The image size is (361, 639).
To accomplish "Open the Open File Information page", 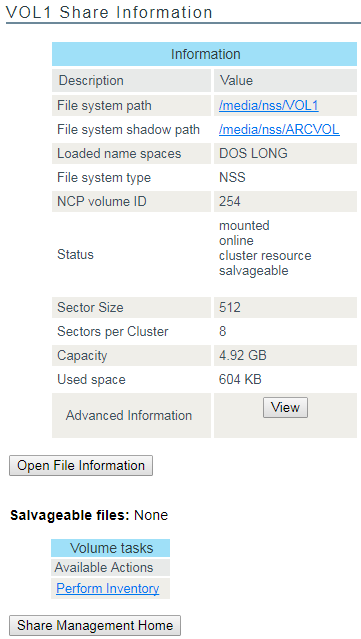I will pyautogui.click(x=81, y=465).
